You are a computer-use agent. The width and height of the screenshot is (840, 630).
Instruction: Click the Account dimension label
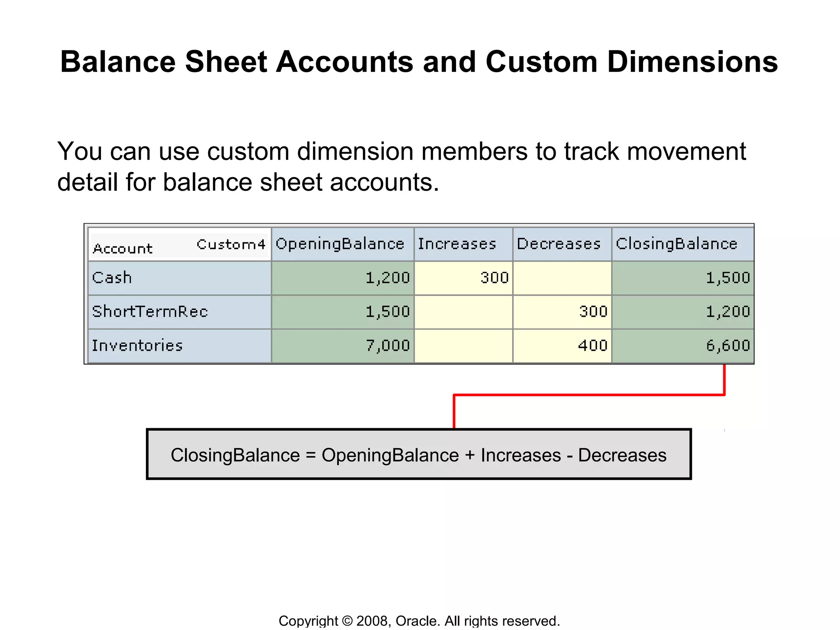(x=123, y=249)
